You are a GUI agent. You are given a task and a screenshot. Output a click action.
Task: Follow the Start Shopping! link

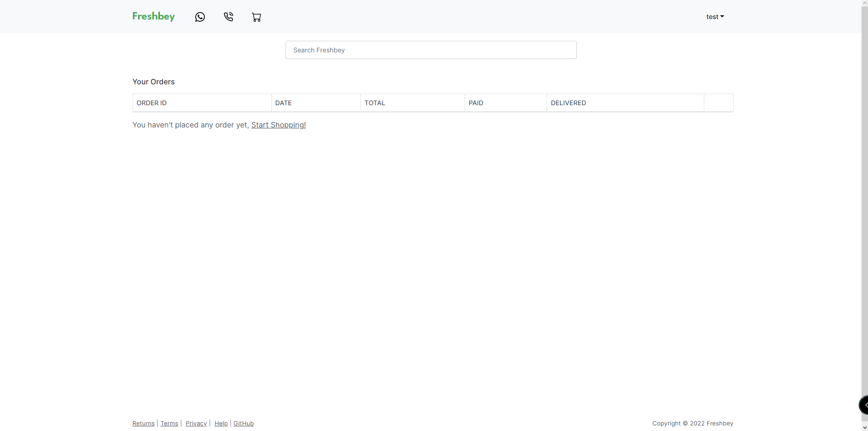click(x=279, y=125)
